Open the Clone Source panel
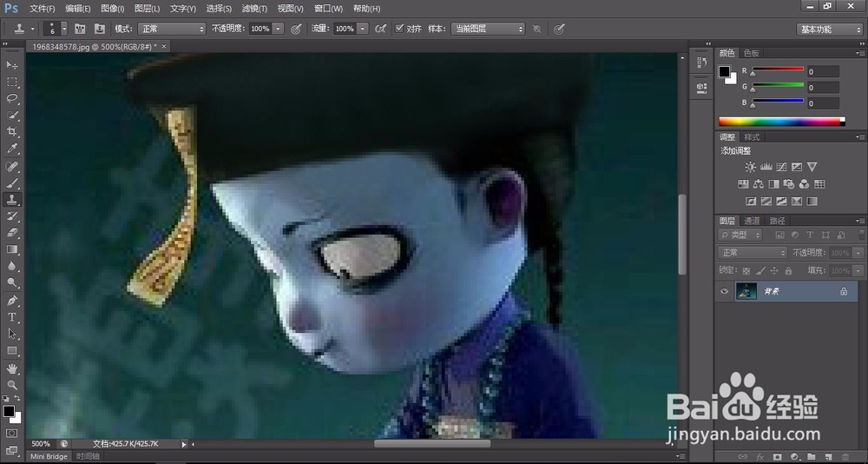Image resolution: width=868 pixels, height=464 pixels. point(99,29)
